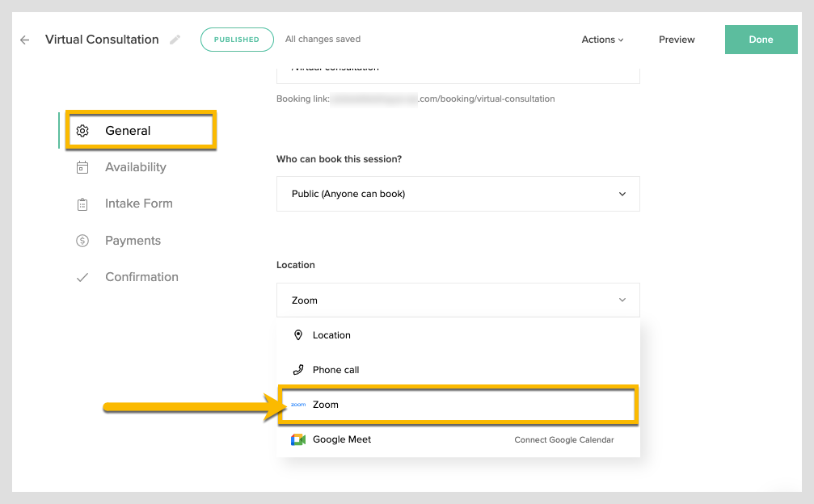Click the location pin icon
The image size is (814, 504).
[298, 334]
